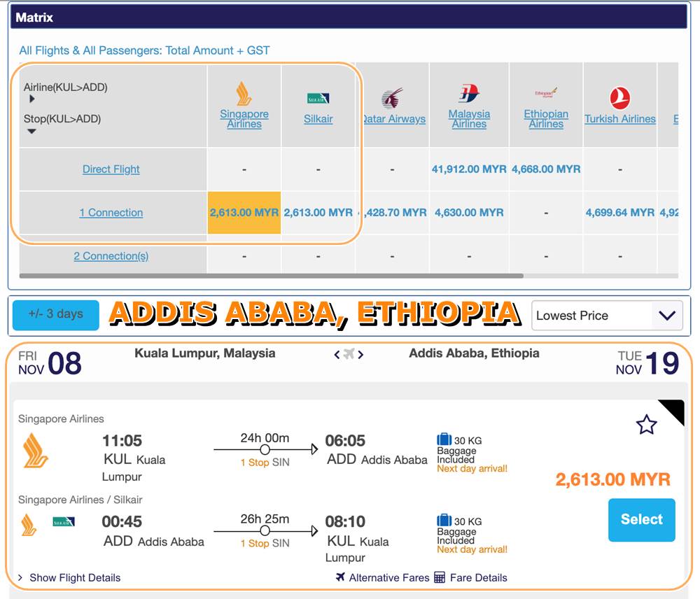Filter by Direct Flight row link
The height and width of the screenshot is (599, 700).
111,169
